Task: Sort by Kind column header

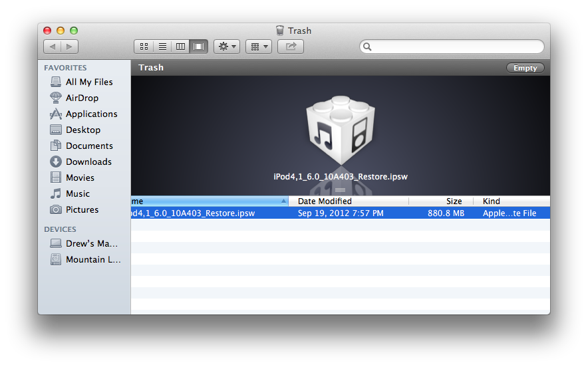Action: pos(512,201)
